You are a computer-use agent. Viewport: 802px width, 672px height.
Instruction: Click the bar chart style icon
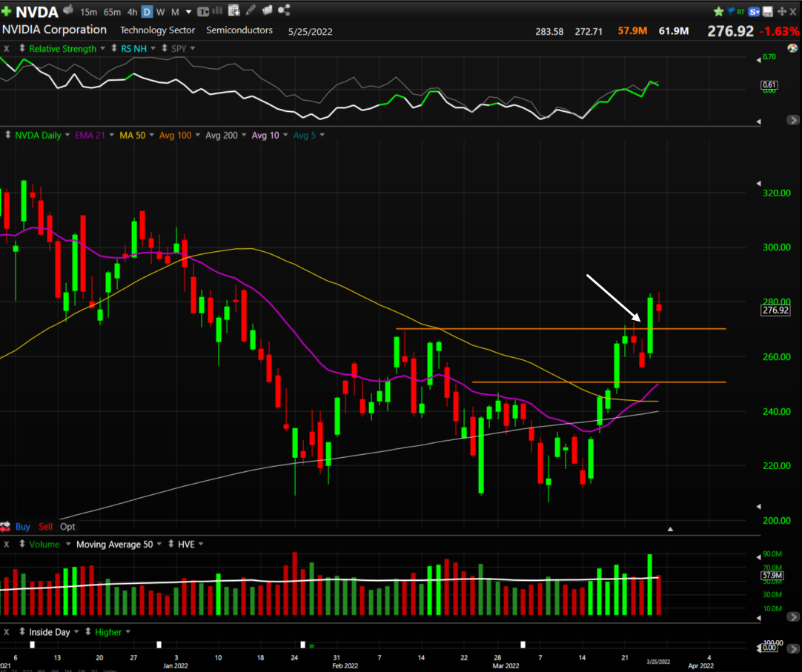pos(217,10)
